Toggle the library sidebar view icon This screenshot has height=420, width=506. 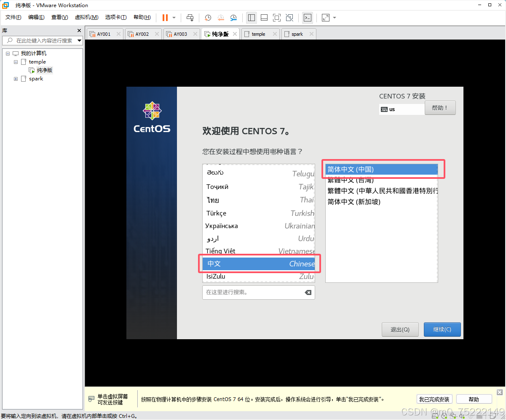(252, 18)
